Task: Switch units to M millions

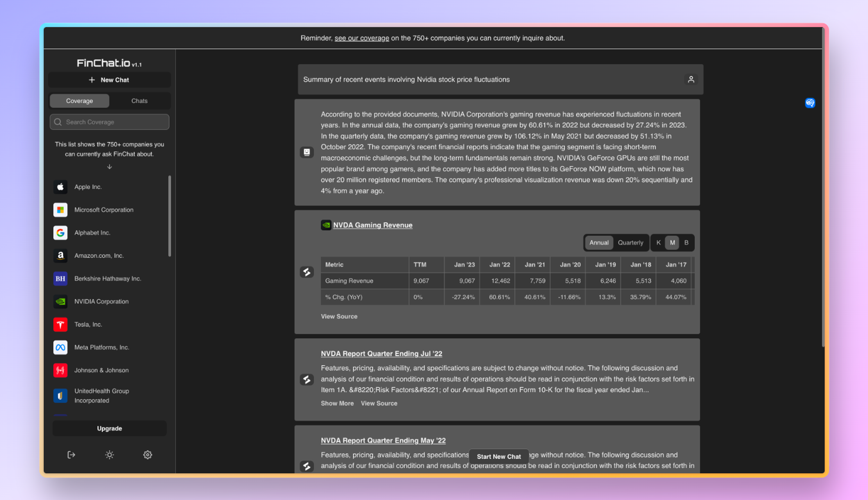Action: [x=672, y=243]
